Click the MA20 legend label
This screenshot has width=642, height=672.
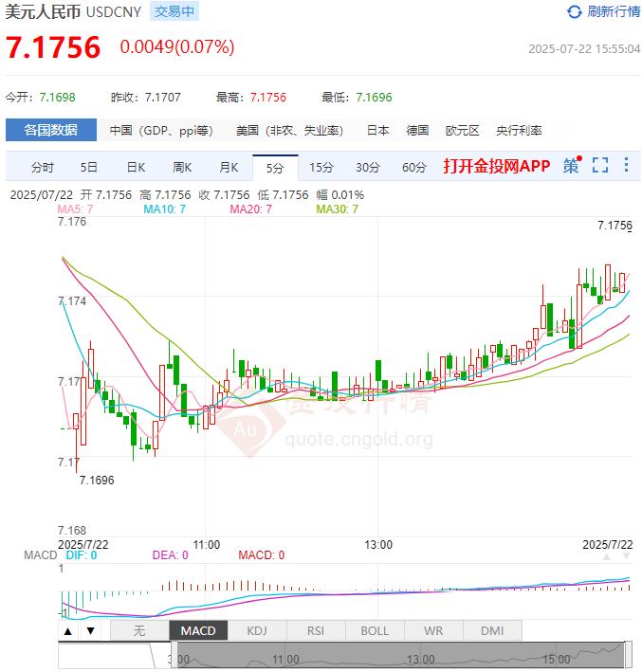click(250, 209)
